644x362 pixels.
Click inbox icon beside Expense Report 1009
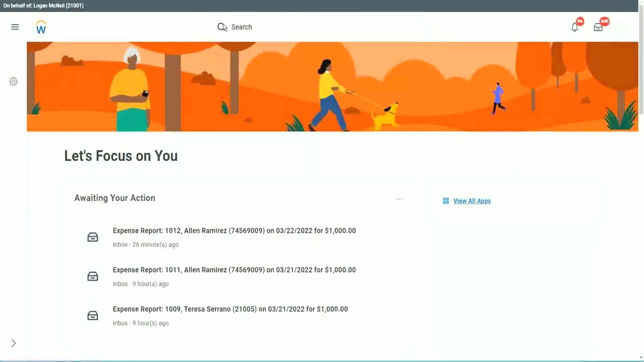pos(93,316)
